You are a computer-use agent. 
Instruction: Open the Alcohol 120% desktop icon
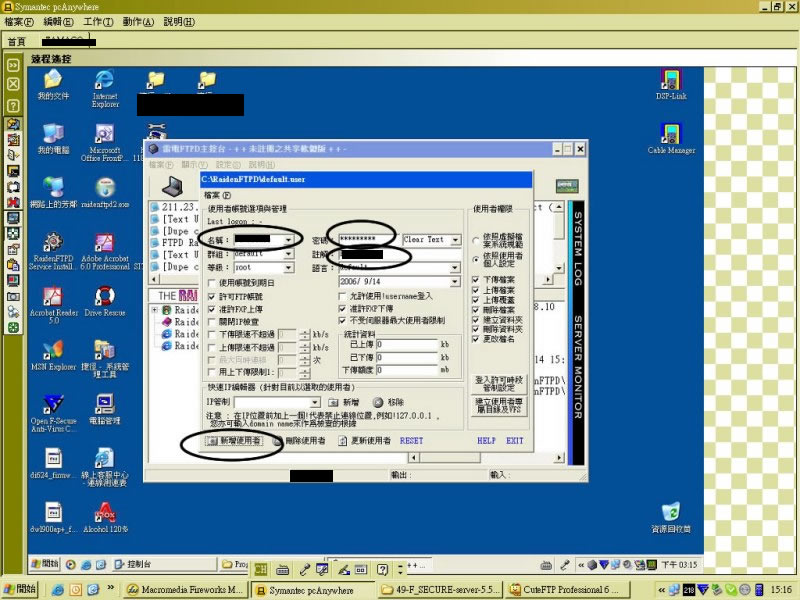[104, 510]
